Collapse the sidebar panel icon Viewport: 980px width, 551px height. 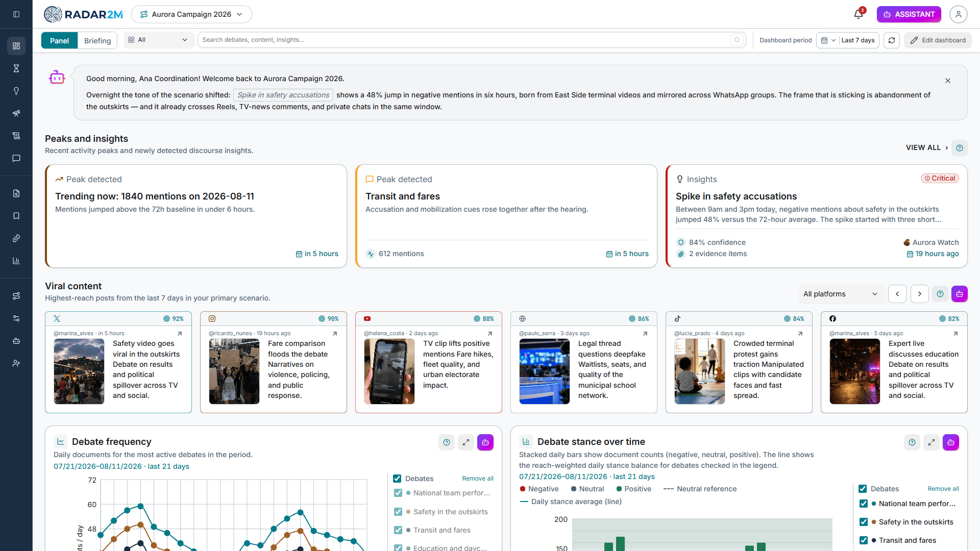[16, 14]
